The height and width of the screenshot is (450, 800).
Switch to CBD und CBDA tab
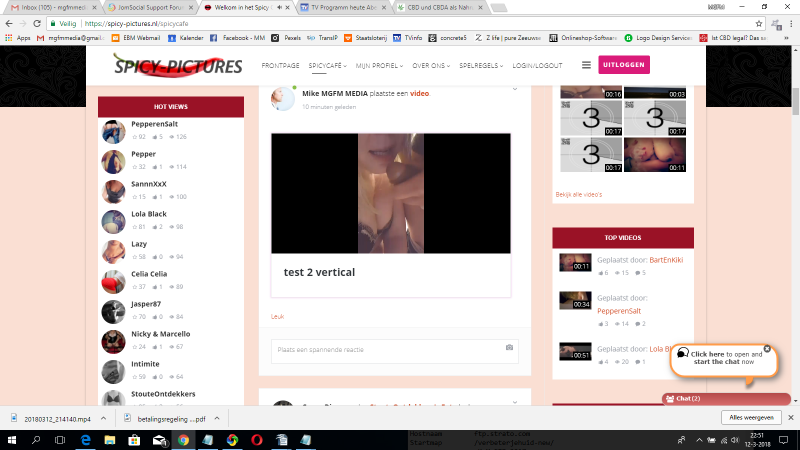[x=440, y=8]
